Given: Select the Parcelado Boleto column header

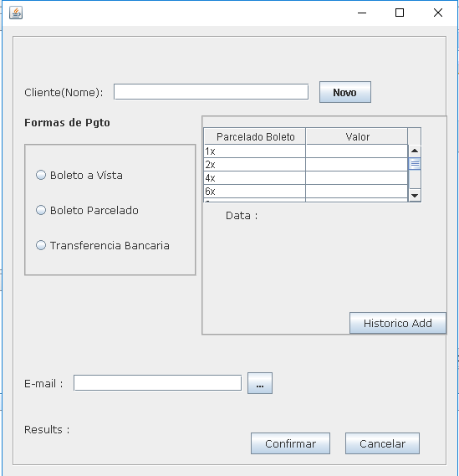Looking at the screenshot, I should click(255, 136).
